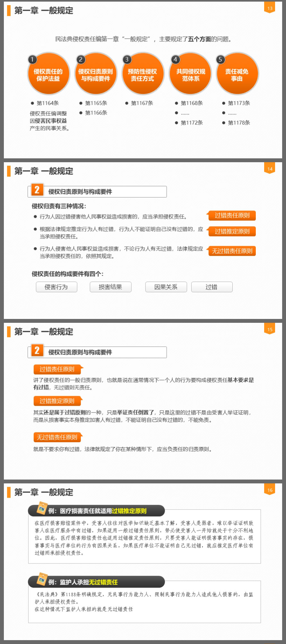Click the page 15 orange badge
286x644 pixels.
tap(270, 329)
